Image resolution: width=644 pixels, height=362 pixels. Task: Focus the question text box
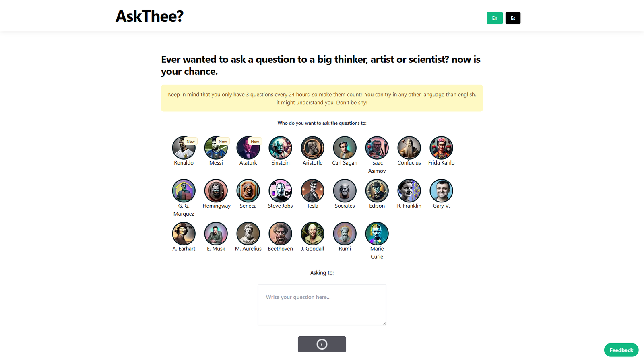[x=322, y=305]
